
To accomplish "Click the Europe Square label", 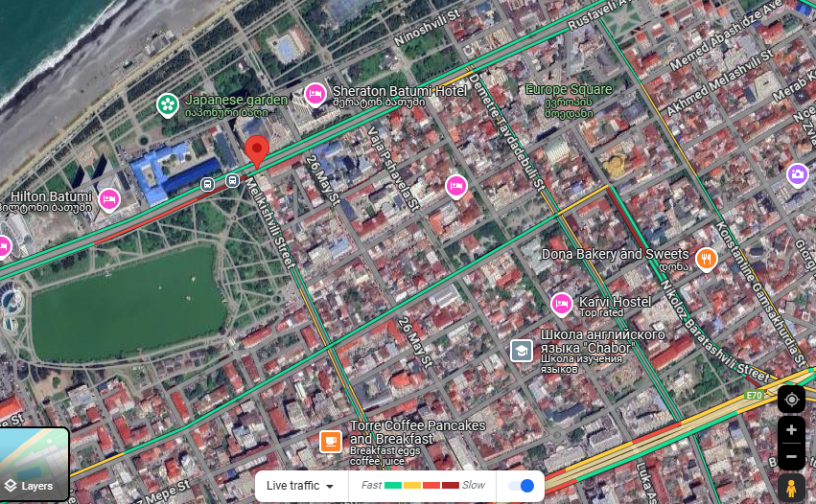I will [x=569, y=89].
